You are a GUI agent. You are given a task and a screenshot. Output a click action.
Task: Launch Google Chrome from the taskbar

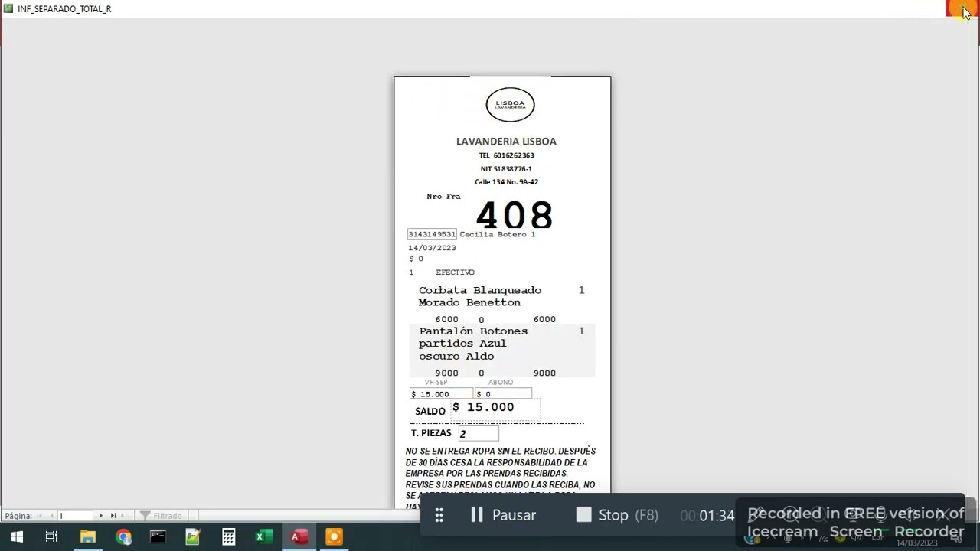point(123,537)
